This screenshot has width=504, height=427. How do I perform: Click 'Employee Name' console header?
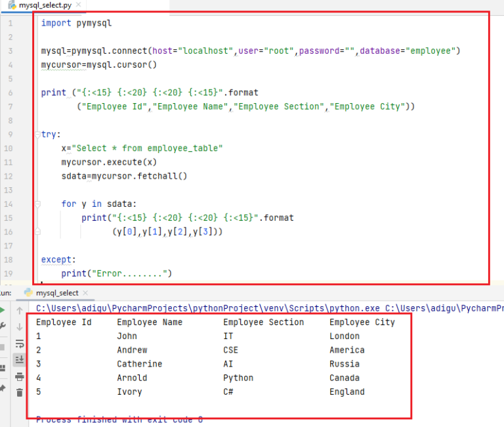[150, 322]
